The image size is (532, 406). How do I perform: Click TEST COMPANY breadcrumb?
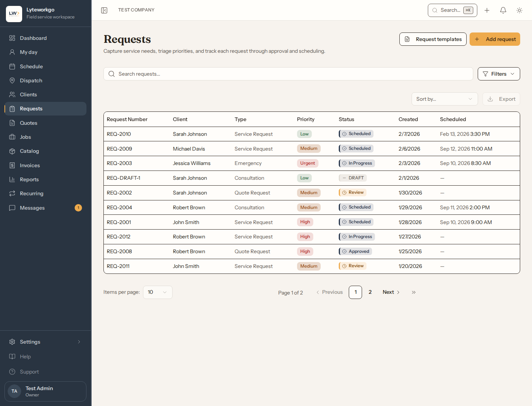coord(136,10)
